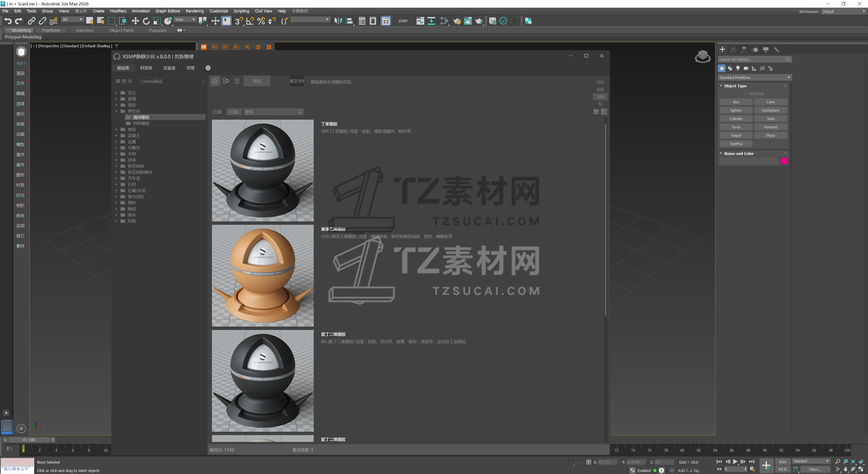Select the Move transform tool
Screen dimensions: 868x474
pyautogui.click(x=135, y=21)
